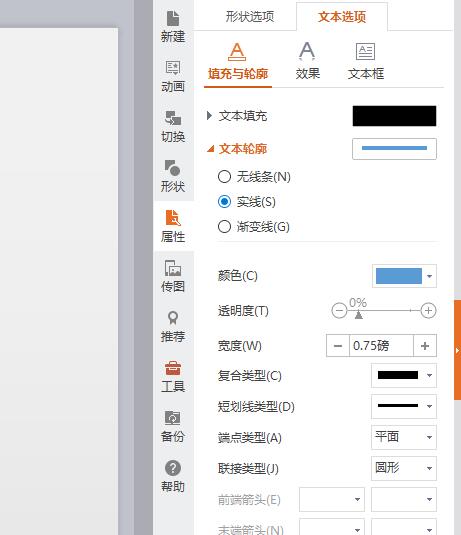Image resolution: width=461 pixels, height=535 pixels.
Task: Open the second 前端箭头(E) dropdown
Action: (x=404, y=500)
